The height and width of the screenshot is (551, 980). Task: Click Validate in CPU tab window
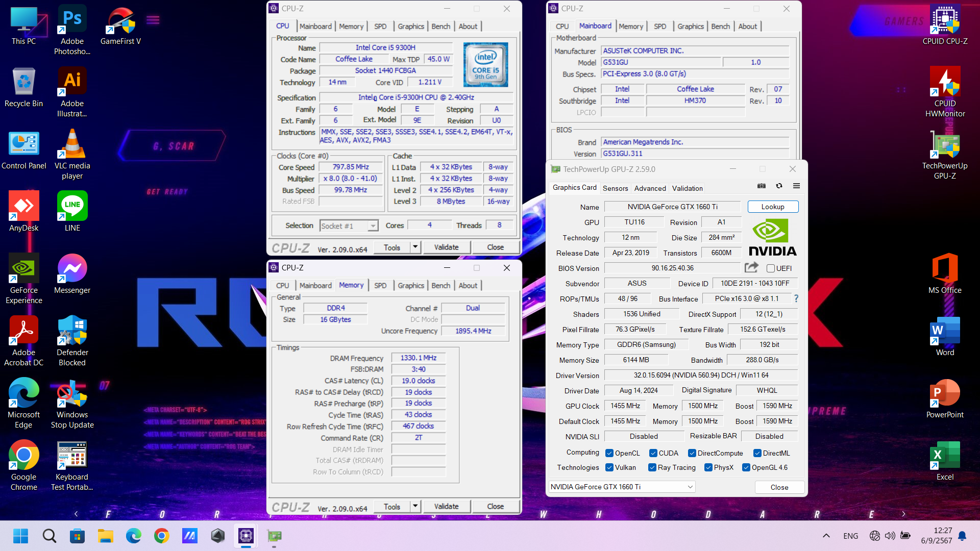pos(446,247)
